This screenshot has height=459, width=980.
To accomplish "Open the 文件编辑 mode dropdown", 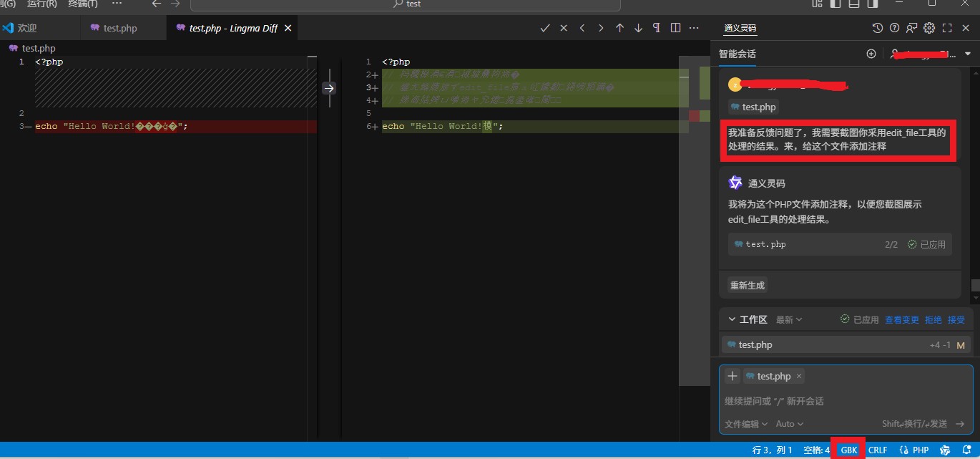I will point(746,424).
